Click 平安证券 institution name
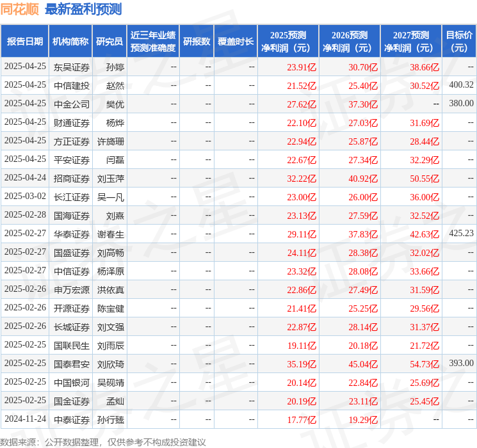Screen dimensions: 477x448 click(72, 160)
